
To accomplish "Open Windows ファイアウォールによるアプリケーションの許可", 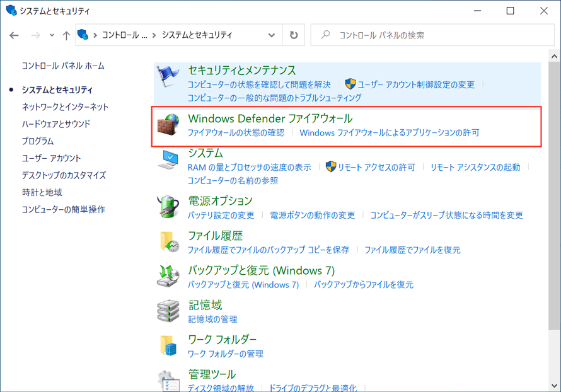I will (390, 133).
